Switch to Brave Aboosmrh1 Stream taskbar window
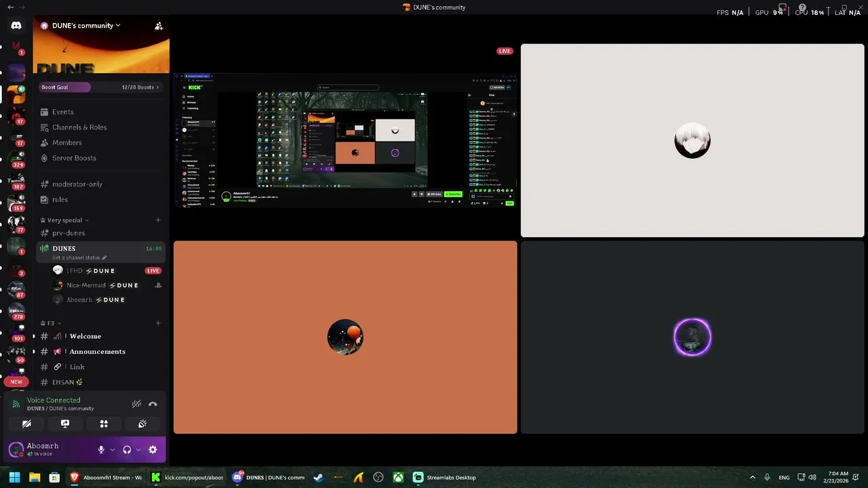 [x=106, y=477]
